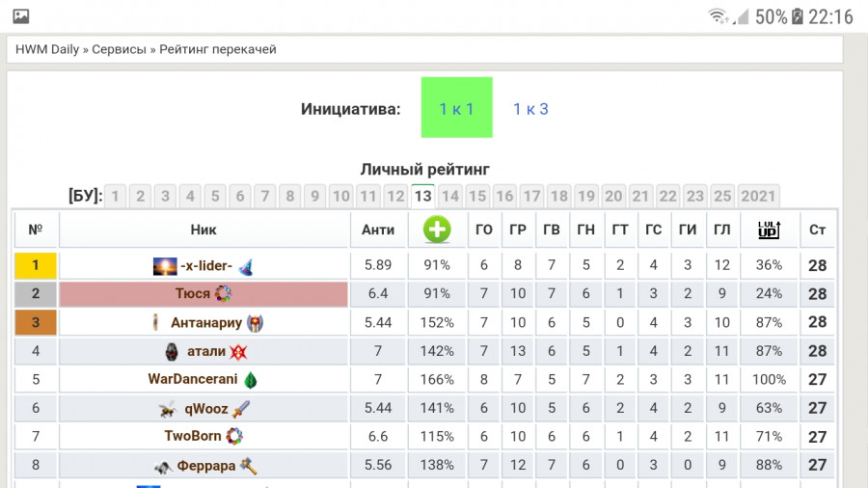Click the Wi-Fi indicator in status bar
Image resolution: width=868 pixels, height=488 pixels.
click(x=719, y=16)
